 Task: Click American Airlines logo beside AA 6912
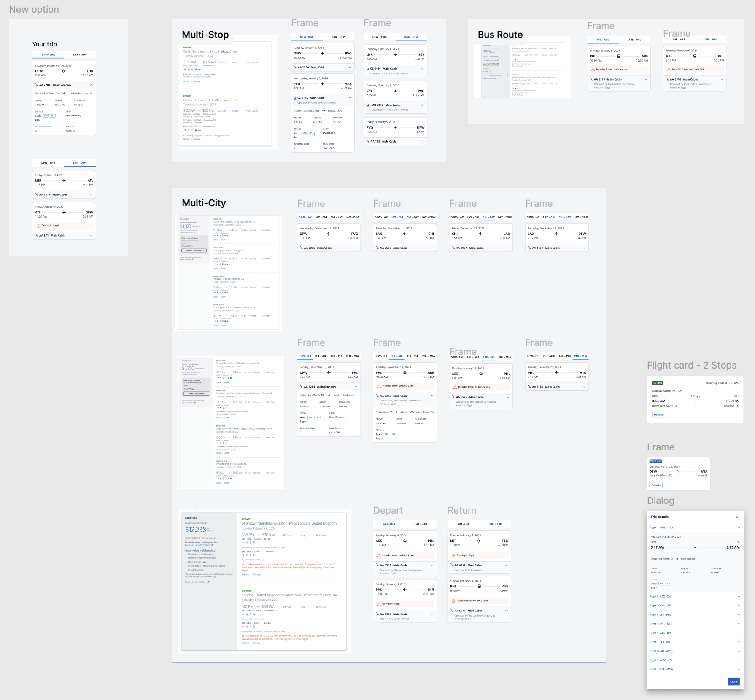pos(451,565)
